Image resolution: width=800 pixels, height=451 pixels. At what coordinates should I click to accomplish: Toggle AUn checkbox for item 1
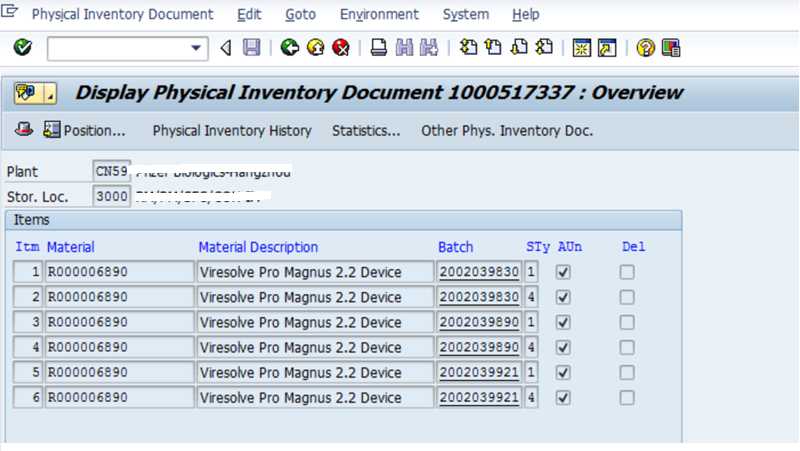tap(563, 272)
